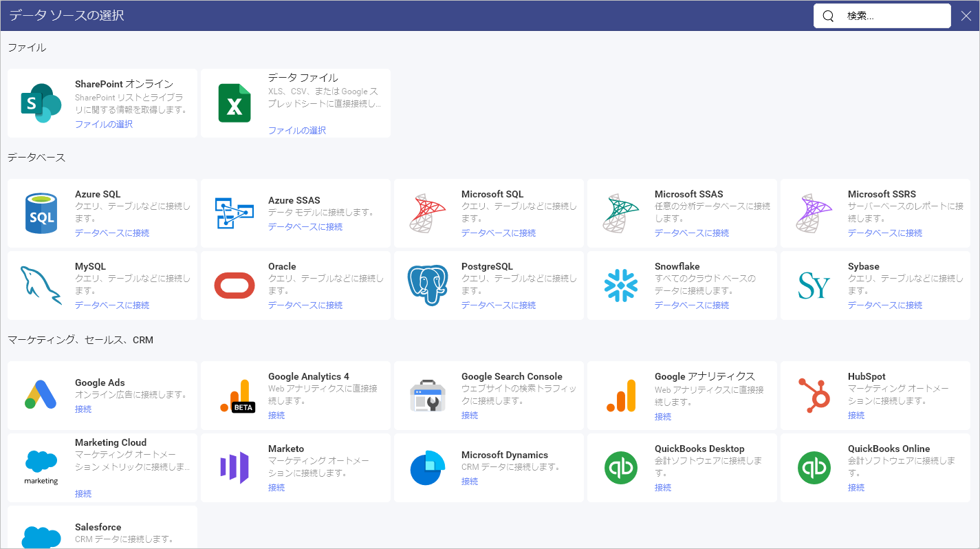
Task: Choose the red Oracle ring icon
Action: (x=235, y=286)
